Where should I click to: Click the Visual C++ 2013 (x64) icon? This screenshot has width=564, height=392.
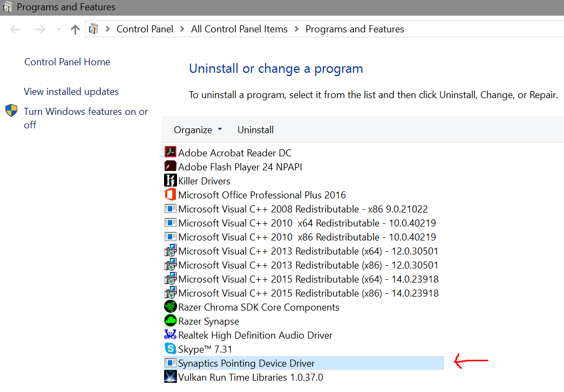(x=171, y=250)
